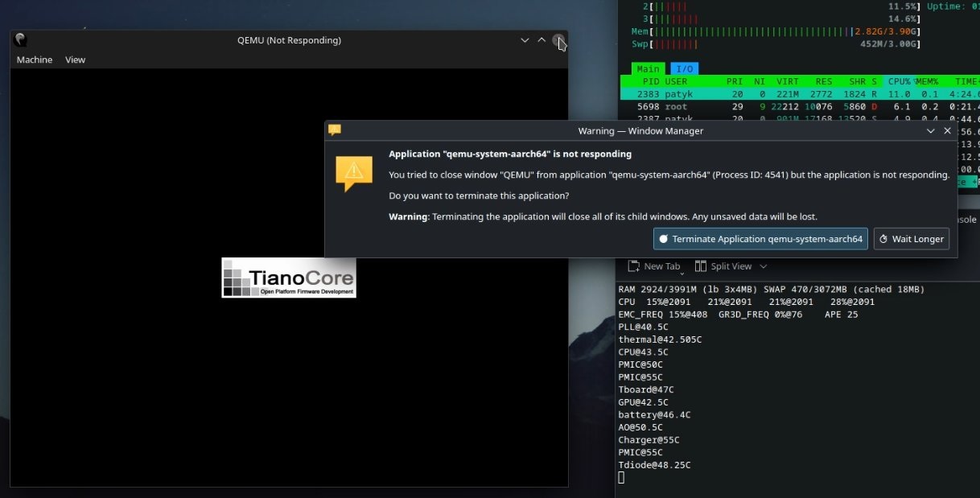Expand the New Tab dropdown arrow

(x=681, y=274)
